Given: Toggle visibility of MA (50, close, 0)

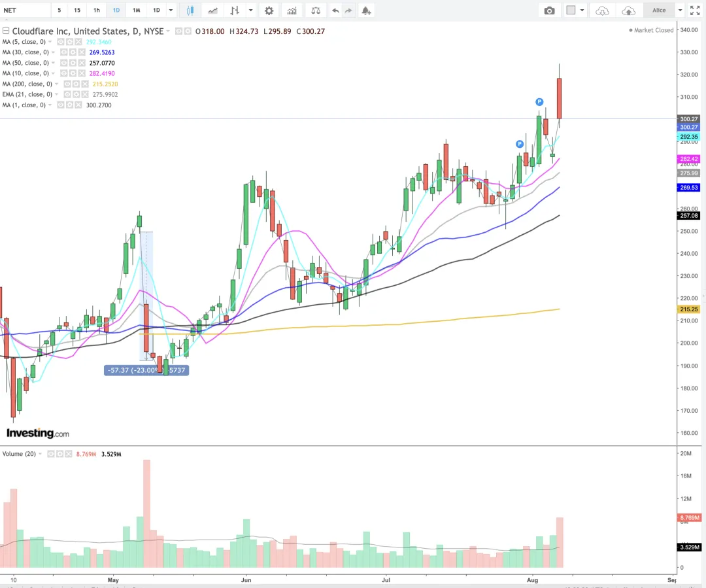Looking at the screenshot, I should pyautogui.click(x=64, y=63).
